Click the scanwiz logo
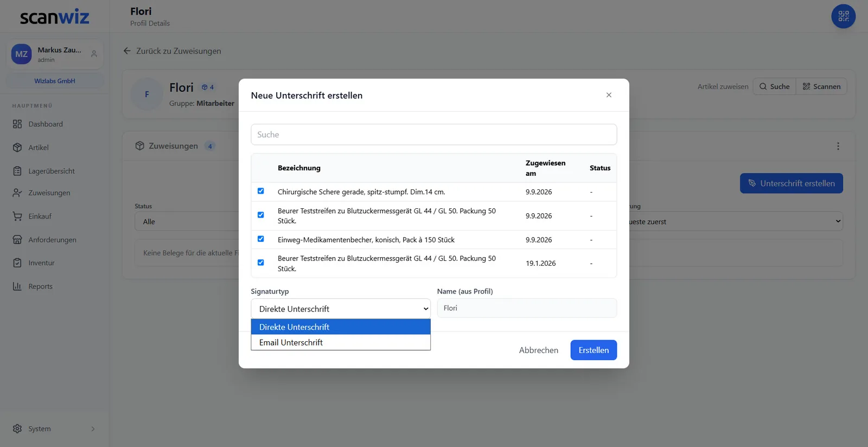Screen dimensions: 868x447 coord(55,17)
